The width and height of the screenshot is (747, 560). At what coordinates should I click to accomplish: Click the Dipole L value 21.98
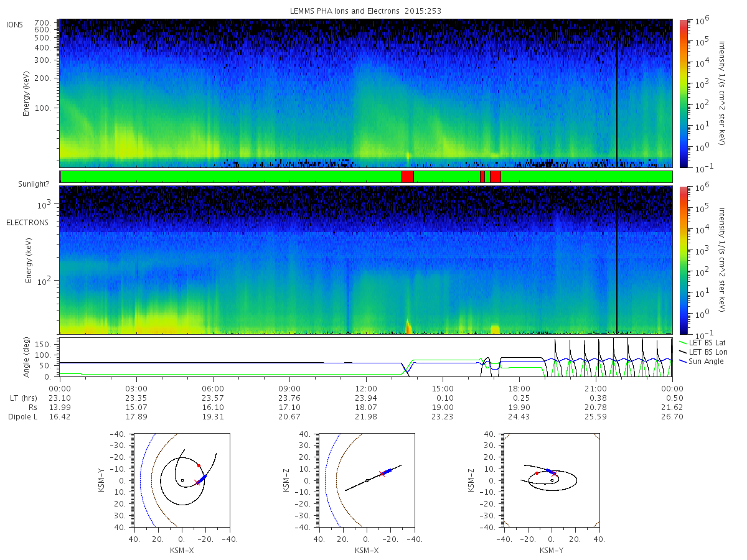click(366, 417)
